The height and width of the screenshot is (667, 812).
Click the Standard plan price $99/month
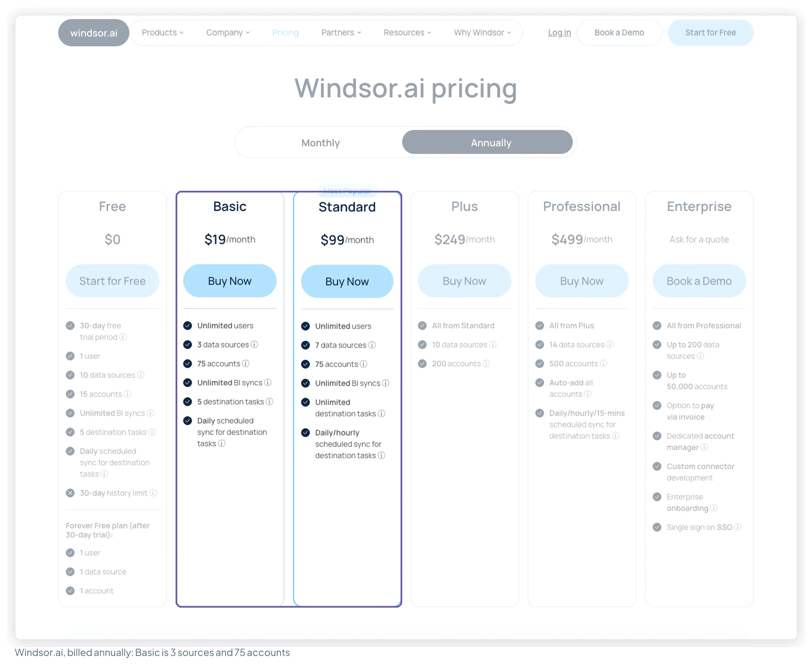(347, 240)
